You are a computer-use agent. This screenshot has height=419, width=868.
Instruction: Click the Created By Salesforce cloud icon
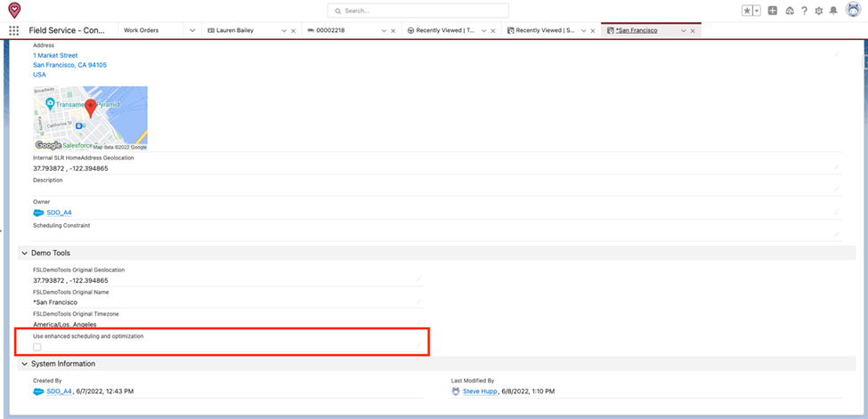pos(38,391)
